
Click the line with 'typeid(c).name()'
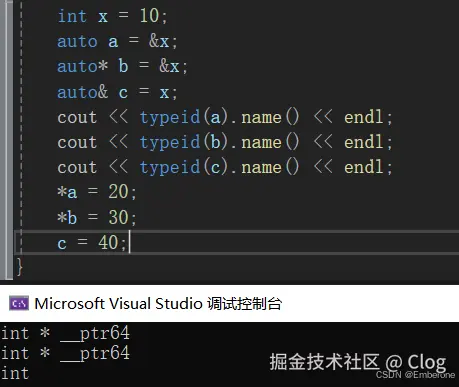225,167
